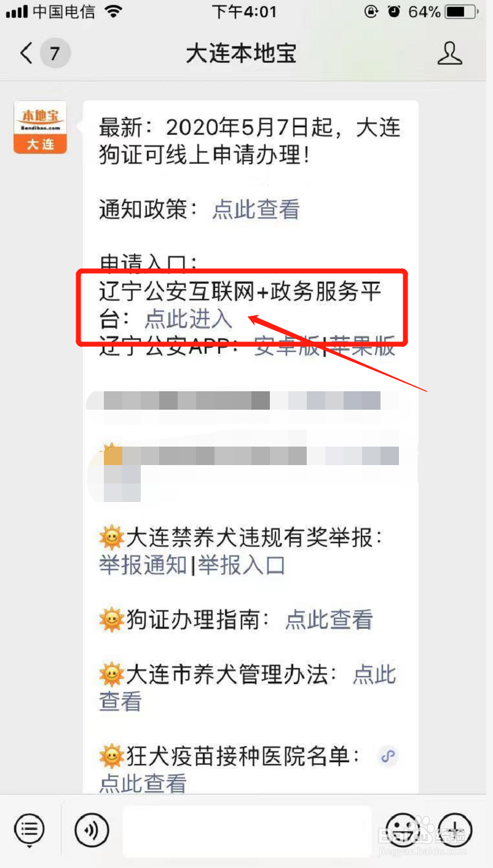Open the account profile person icon
Screen dimensions: 493x868
click(x=449, y=54)
